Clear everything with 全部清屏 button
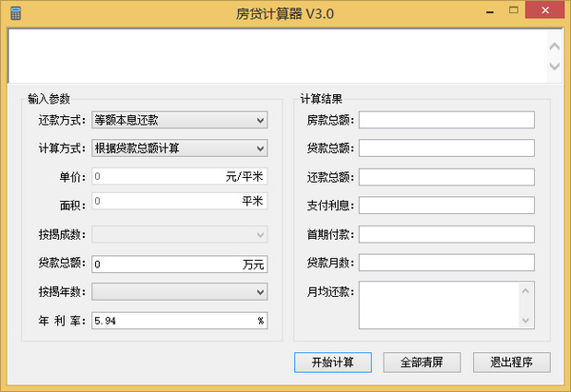The width and height of the screenshot is (571, 392). (422, 363)
